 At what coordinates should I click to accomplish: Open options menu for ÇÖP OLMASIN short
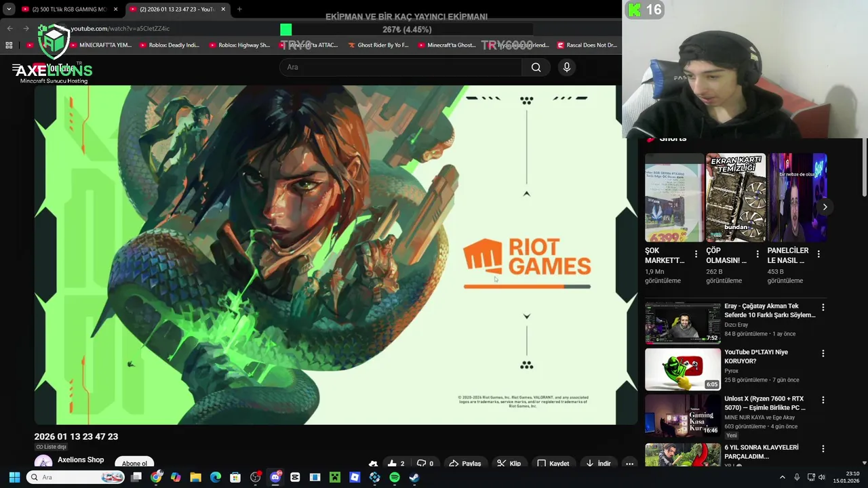click(x=757, y=254)
